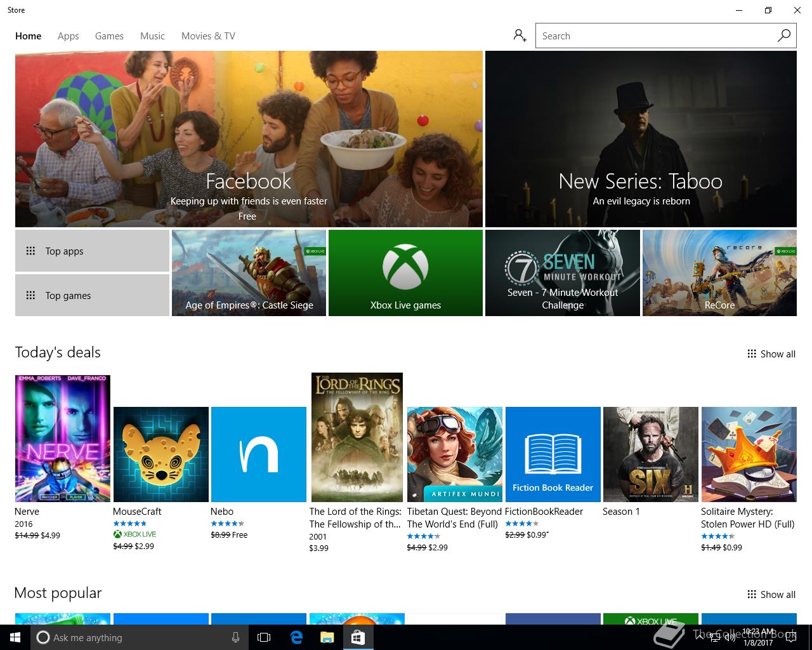Screen dimensions: 812x650
Task: Click Nerve's $14.99 $4.99 price
Action: point(37,536)
